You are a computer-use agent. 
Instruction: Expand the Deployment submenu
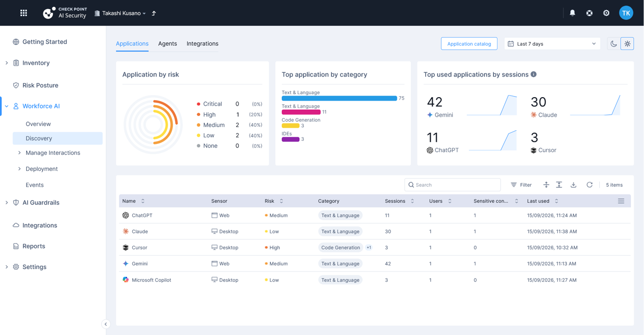pos(20,169)
